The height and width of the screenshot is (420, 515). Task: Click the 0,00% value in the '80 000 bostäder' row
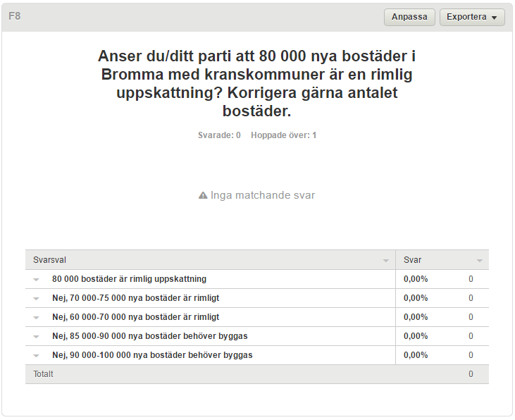(416, 279)
